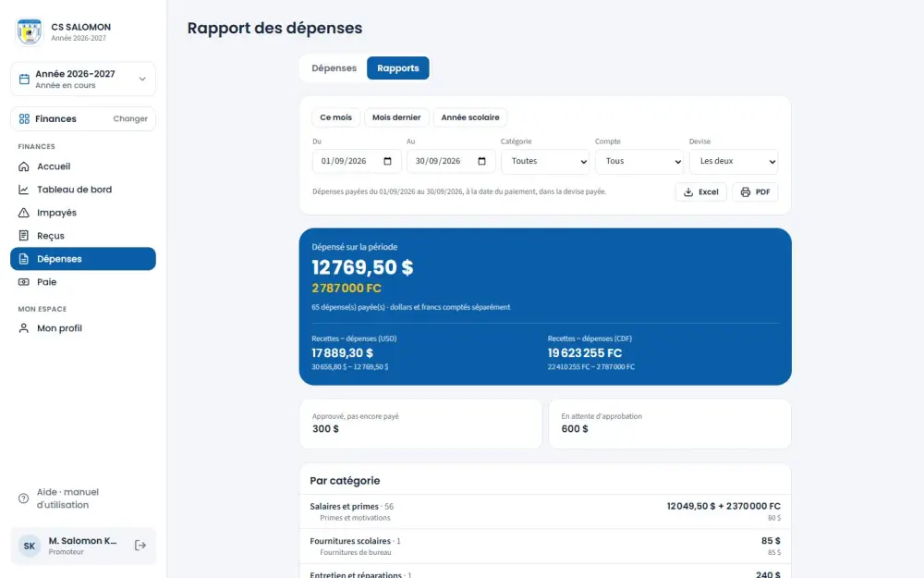Click the Finances module grid icon

[x=24, y=118]
